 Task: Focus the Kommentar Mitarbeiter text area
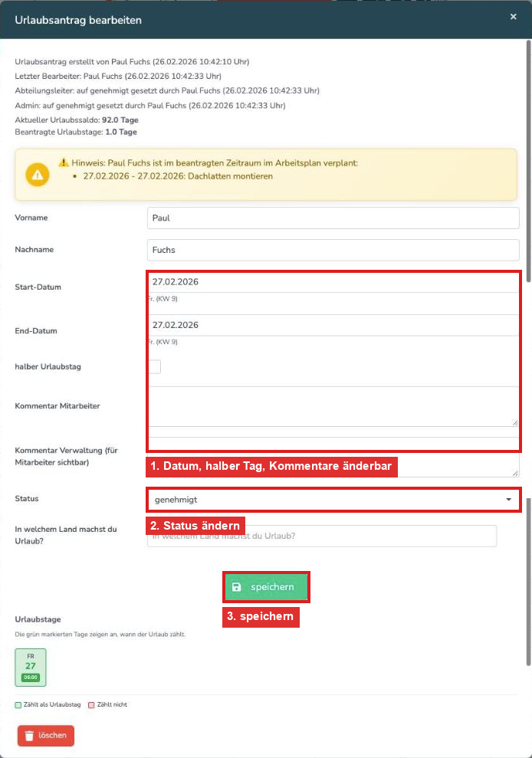coord(333,406)
